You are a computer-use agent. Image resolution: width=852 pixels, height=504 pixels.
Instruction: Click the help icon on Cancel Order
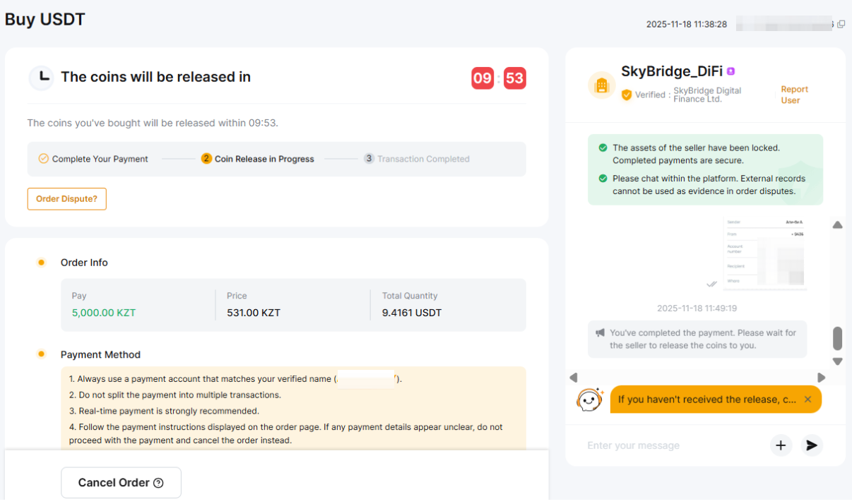tap(158, 483)
